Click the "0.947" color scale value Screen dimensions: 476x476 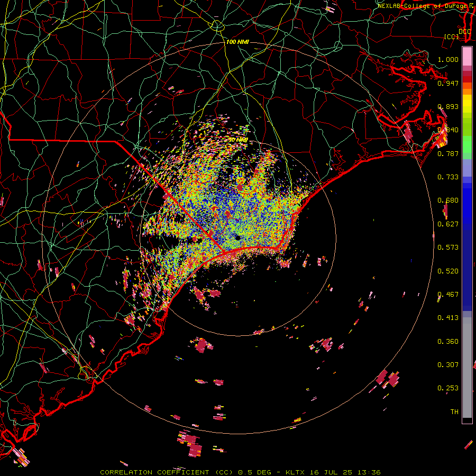tap(448, 83)
